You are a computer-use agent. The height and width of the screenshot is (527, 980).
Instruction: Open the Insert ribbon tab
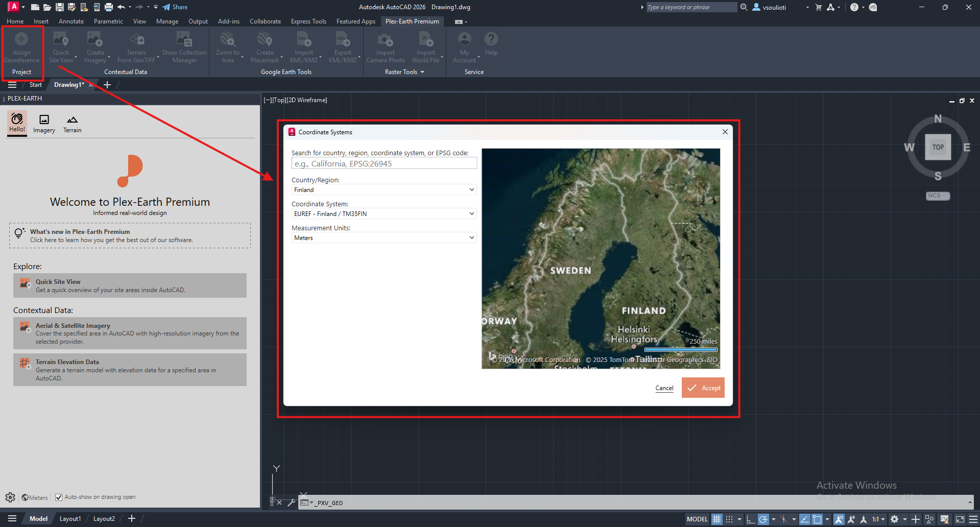(41, 21)
